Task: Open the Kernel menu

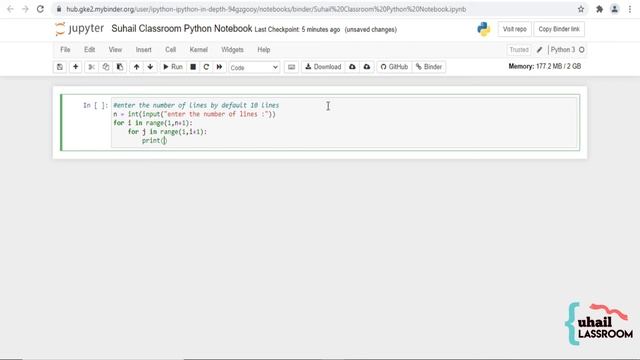Action: tap(199, 50)
